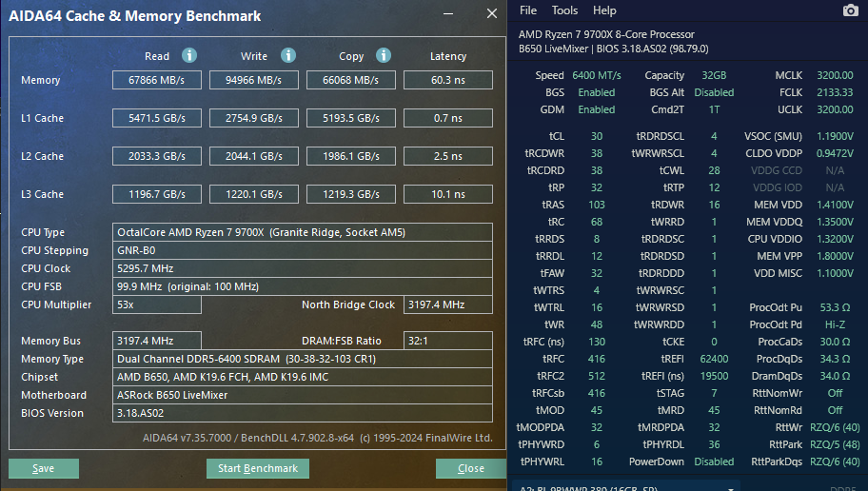Screen dimensions: 868x491
Task: Click the Save button
Action: [43, 468]
